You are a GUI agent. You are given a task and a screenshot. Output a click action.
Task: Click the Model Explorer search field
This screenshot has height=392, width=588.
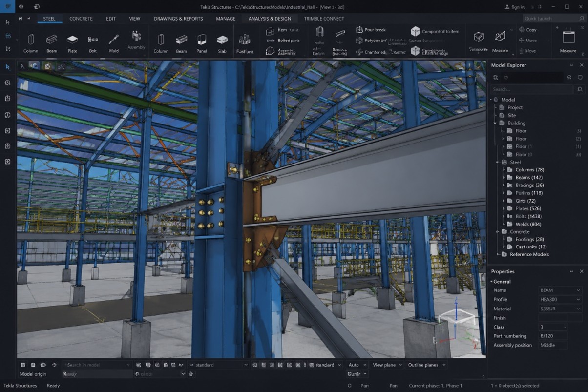[532, 89]
